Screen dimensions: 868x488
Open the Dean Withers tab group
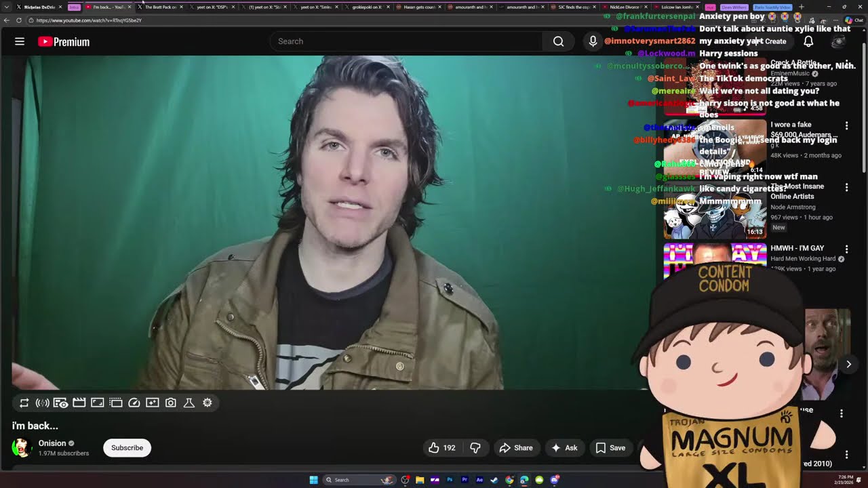(x=734, y=7)
